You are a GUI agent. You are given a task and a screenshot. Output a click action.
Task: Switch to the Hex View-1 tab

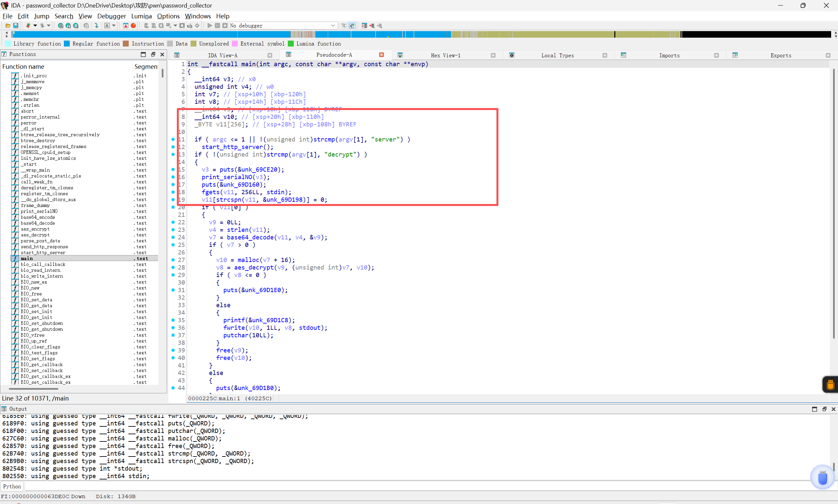point(445,55)
